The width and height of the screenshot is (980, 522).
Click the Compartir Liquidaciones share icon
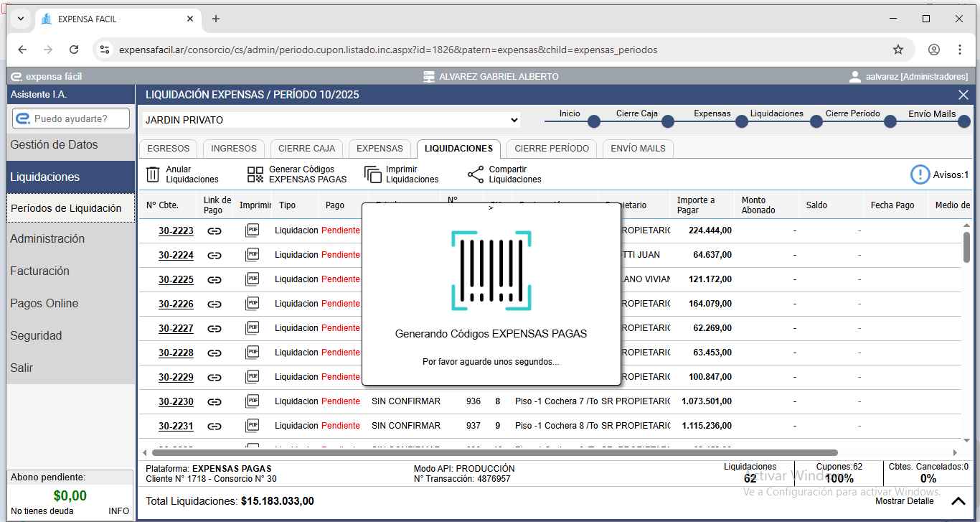[476, 174]
